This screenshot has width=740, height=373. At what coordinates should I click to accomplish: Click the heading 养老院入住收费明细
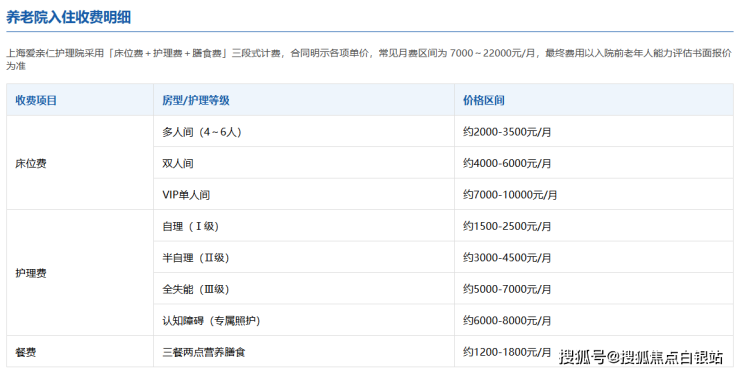tap(68, 17)
